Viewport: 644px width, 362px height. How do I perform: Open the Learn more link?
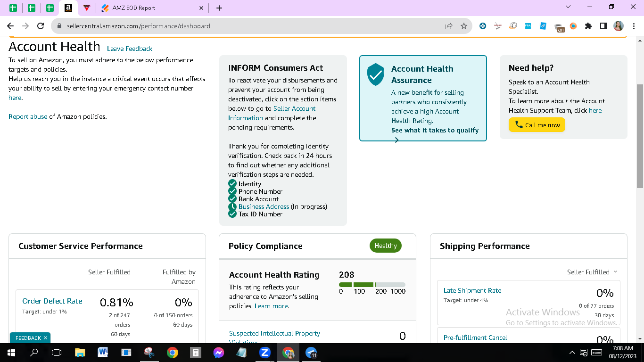271,306
